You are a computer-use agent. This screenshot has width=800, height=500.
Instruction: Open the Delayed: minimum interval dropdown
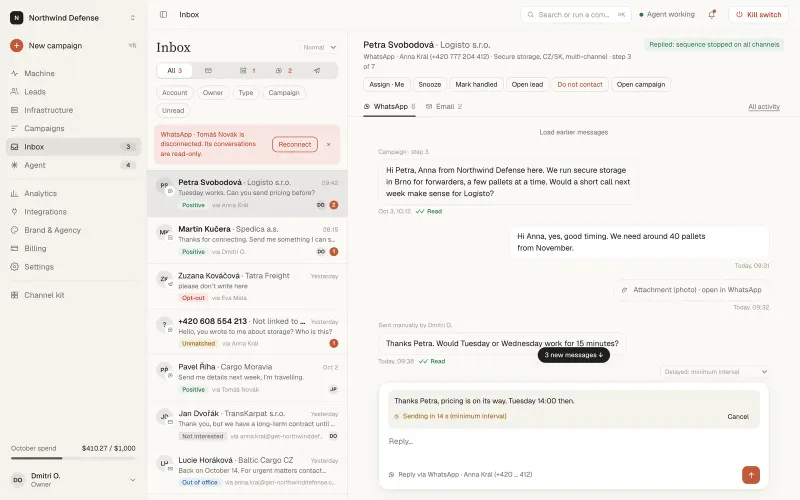pyautogui.click(x=714, y=372)
